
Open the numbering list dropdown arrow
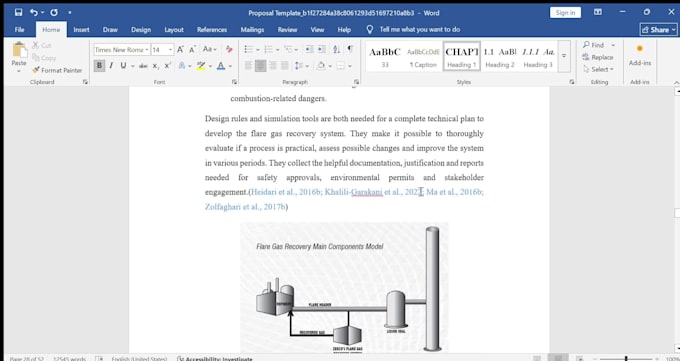[278, 49]
